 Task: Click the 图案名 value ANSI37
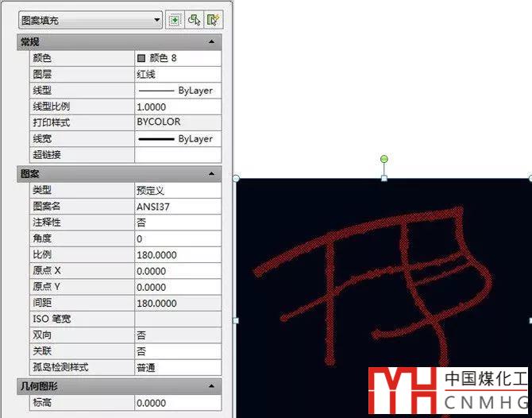coord(178,207)
